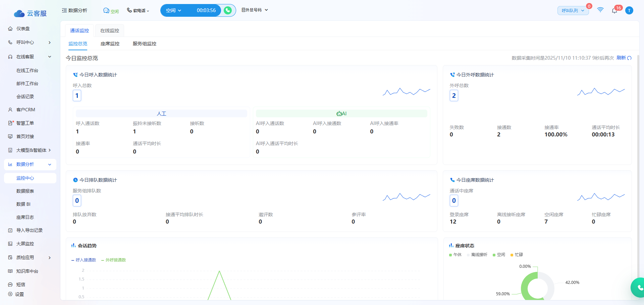Select the 座席监控 sub-tab
The width and height of the screenshot is (644, 305).
pos(110,44)
